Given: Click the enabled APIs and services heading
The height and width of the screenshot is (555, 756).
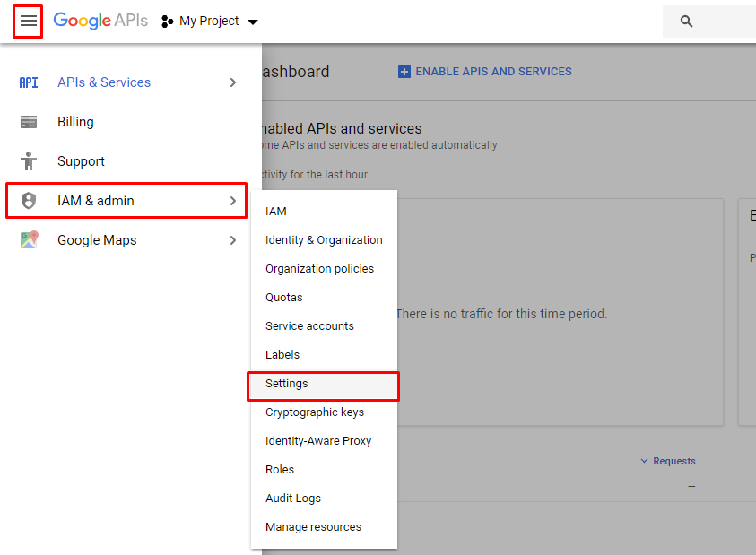Looking at the screenshot, I should [x=342, y=129].
